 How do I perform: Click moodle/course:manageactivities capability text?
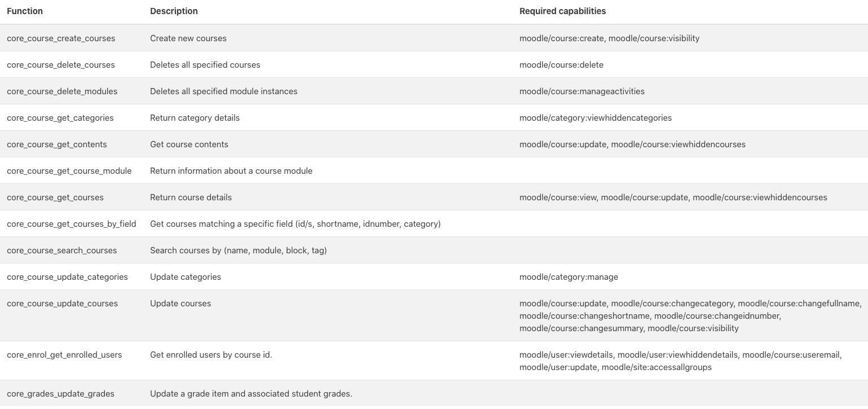(582, 91)
